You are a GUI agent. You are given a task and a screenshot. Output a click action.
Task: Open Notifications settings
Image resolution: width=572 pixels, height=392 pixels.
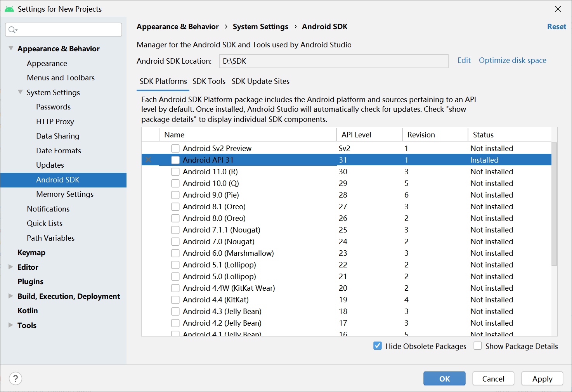tap(48, 209)
